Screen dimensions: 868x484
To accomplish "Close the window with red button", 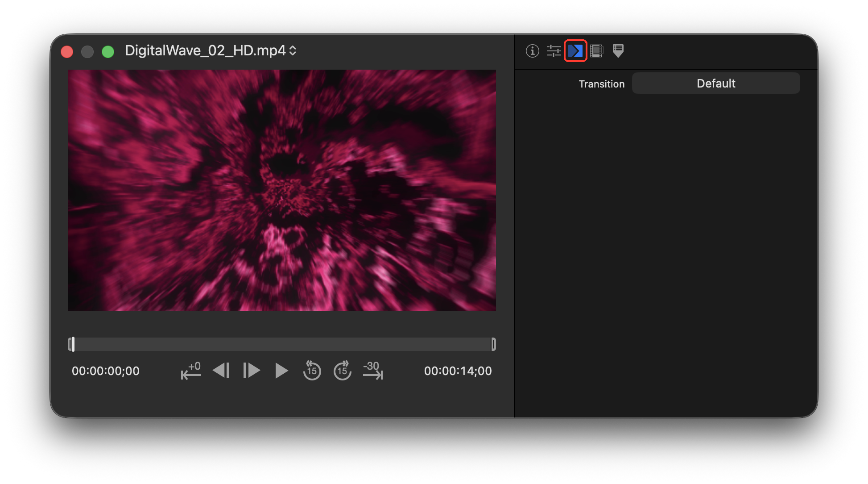I will click(x=67, y=52).
